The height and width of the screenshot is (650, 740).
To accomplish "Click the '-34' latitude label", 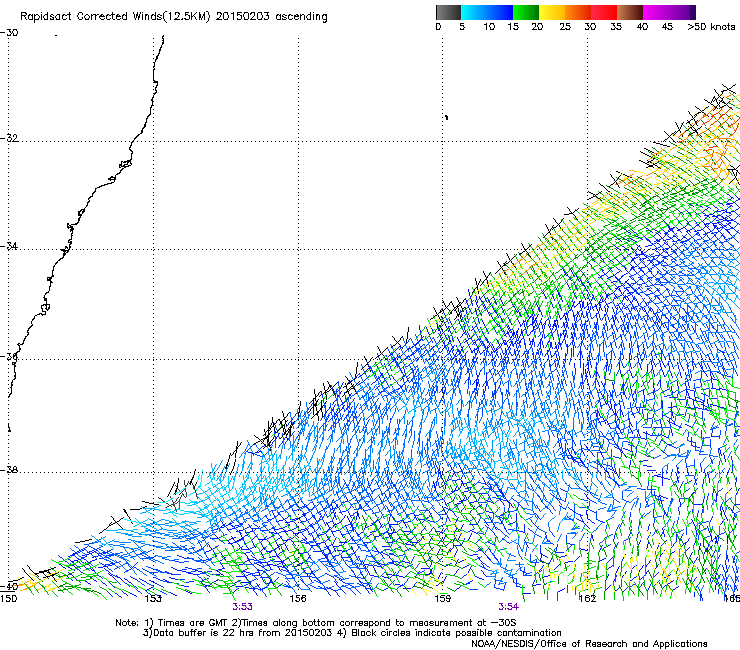I will [9, 246].
